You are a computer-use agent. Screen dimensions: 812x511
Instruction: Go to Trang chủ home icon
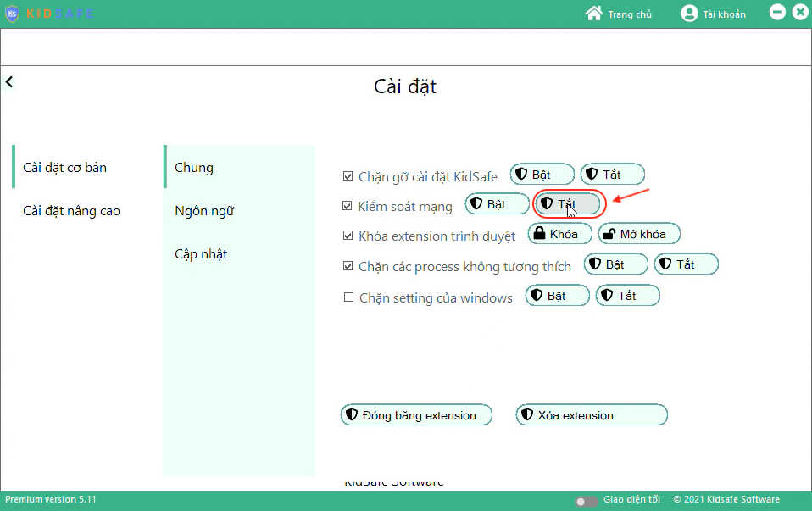pos(594,14)
